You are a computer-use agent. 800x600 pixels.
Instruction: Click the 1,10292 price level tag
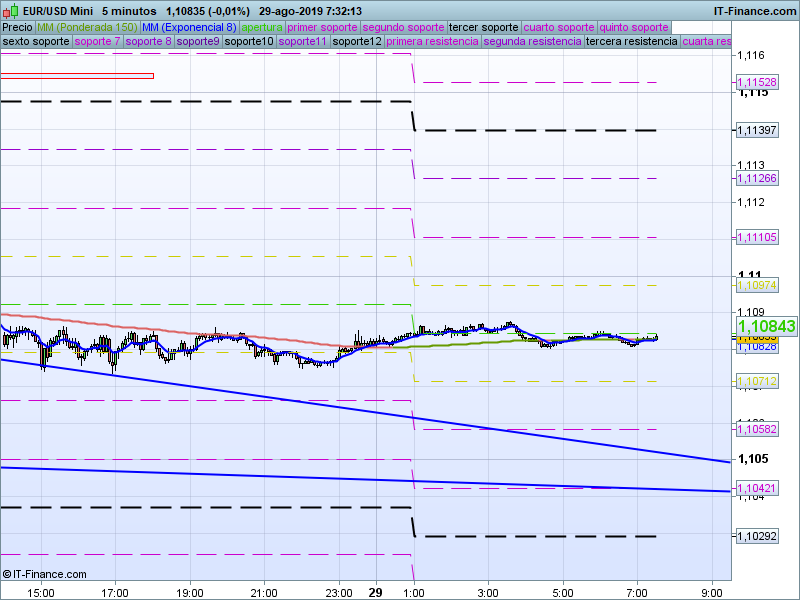pos(756,536)
